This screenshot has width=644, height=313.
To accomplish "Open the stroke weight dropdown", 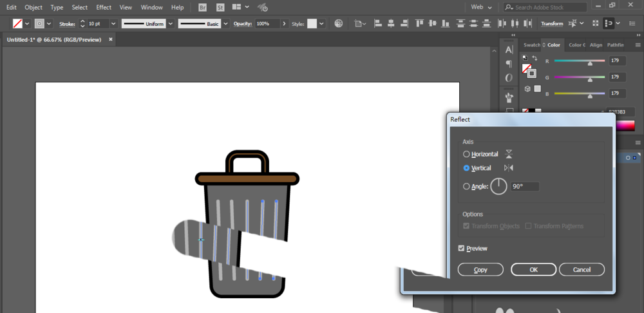I will click(x=113, y=23).
